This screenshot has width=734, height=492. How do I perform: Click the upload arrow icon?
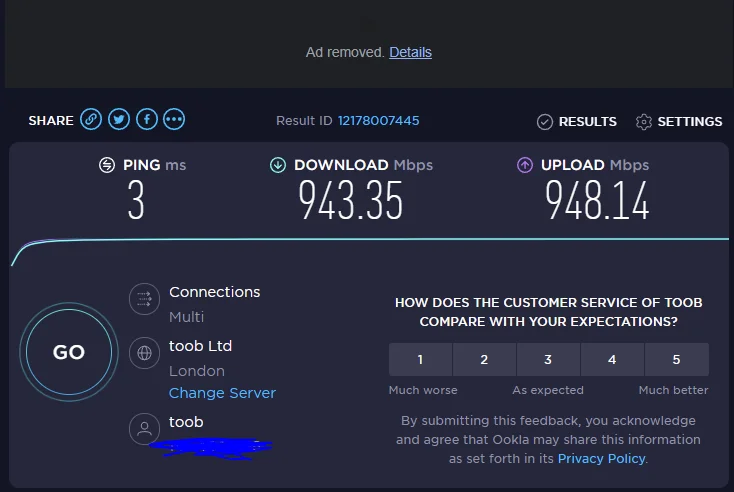tap(525, 165)
